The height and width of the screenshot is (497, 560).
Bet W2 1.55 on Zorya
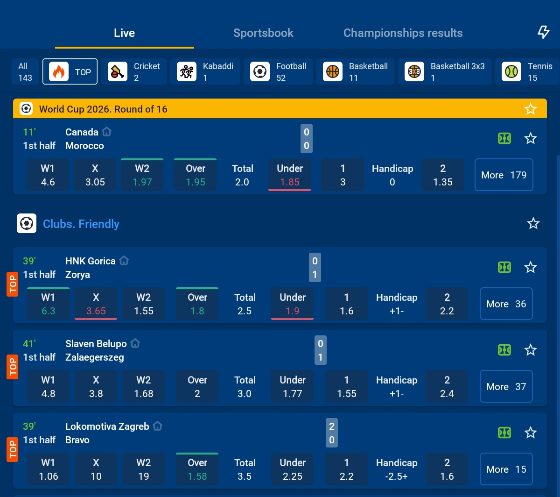pos(144,304)
